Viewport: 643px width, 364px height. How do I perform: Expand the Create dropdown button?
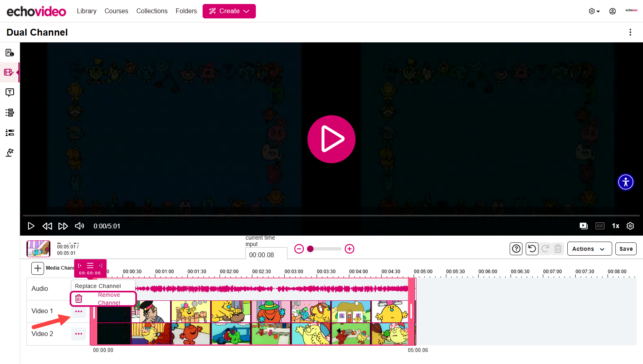(x=229, y=11)
